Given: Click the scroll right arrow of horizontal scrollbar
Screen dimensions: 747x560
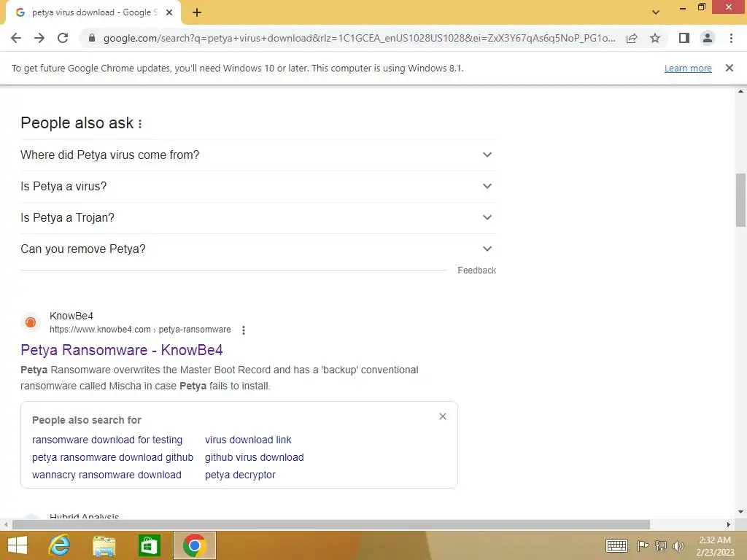Looking at the screenshot, I should (729, 524).
